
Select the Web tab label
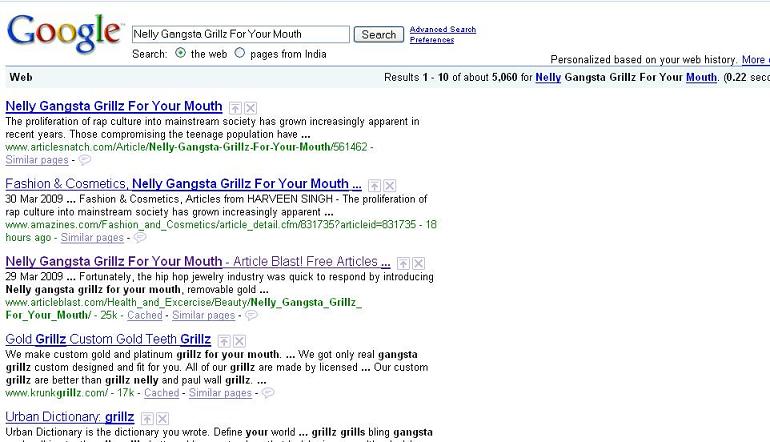[x=21, y=77]
